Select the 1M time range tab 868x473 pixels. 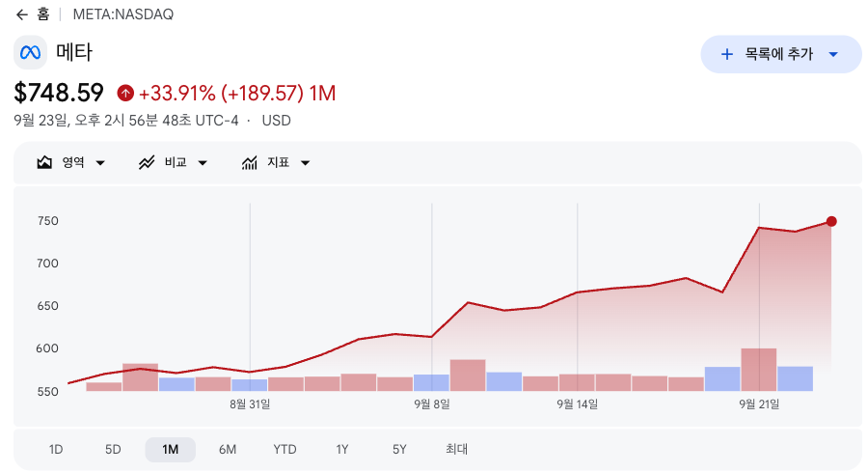170,449
